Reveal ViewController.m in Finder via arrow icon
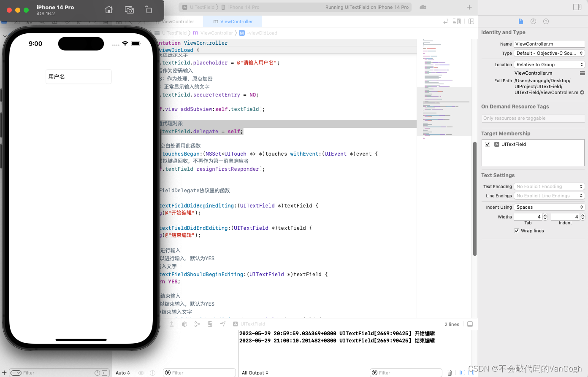This screenshot has width=588, height=377. coord(583,92)
